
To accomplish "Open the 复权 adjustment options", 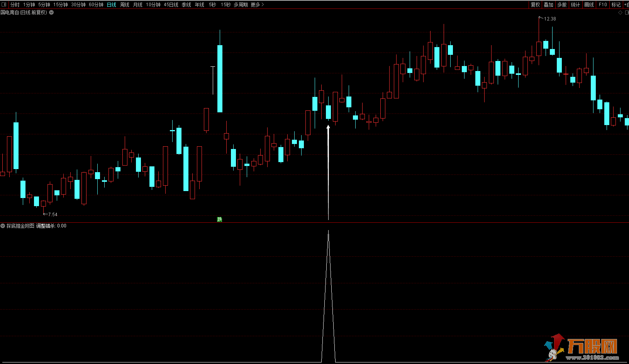I will pyautogui.click(x=536, y=5).
